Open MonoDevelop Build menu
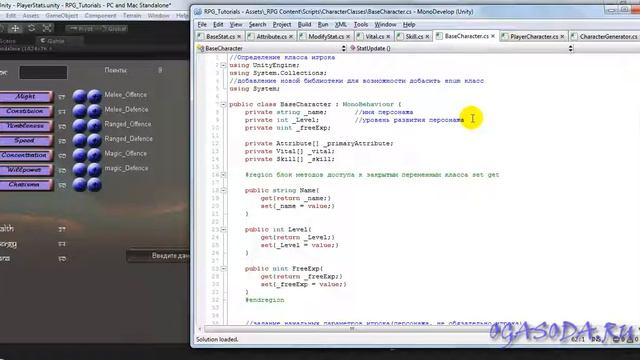 [304, 24]
